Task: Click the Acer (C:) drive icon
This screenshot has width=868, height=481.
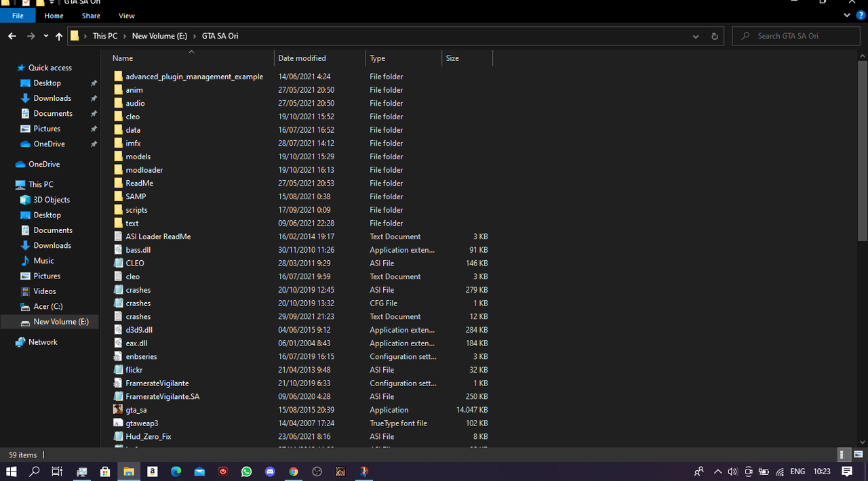Action: pyautogui.click(x=26, y=307)
